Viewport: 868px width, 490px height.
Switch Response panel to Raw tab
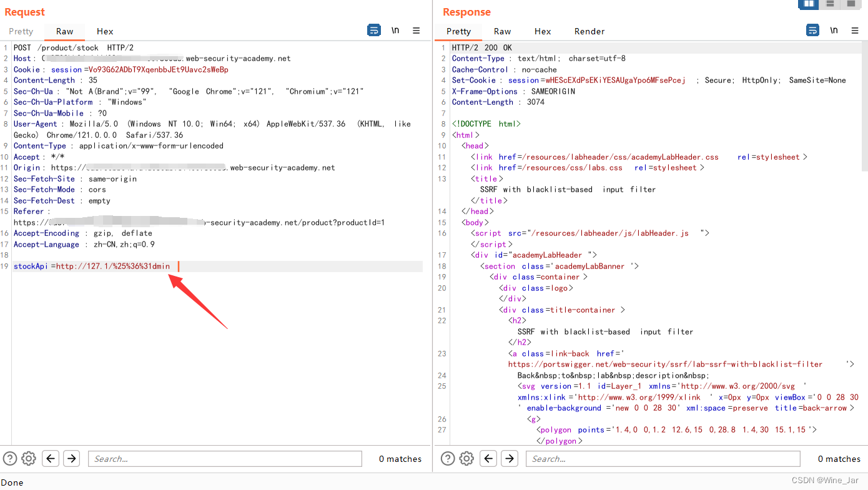tap(503, 31)
